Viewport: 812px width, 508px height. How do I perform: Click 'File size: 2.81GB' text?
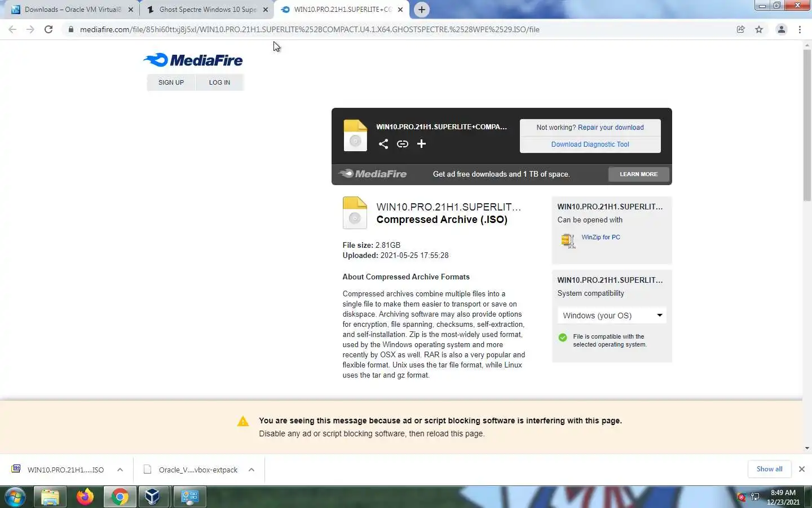371,245
